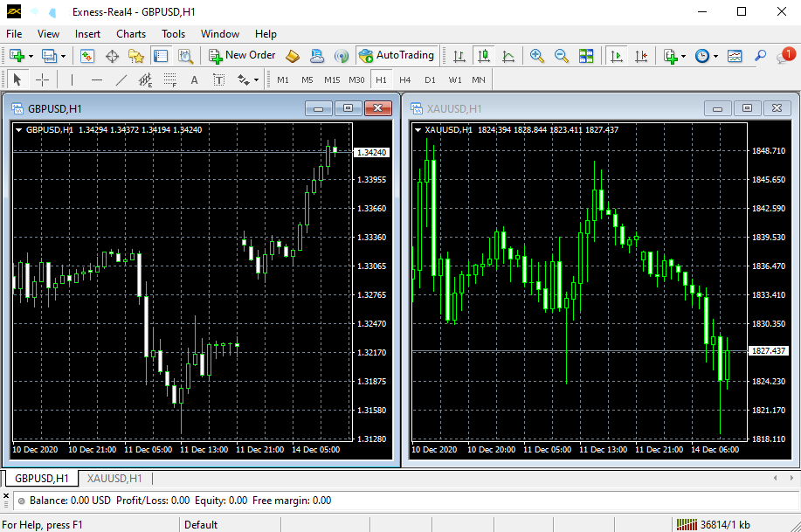Activate the Fibonacci Retracement tool
Image resolution: width=801 pixels, height=532 pixels.
169,79
